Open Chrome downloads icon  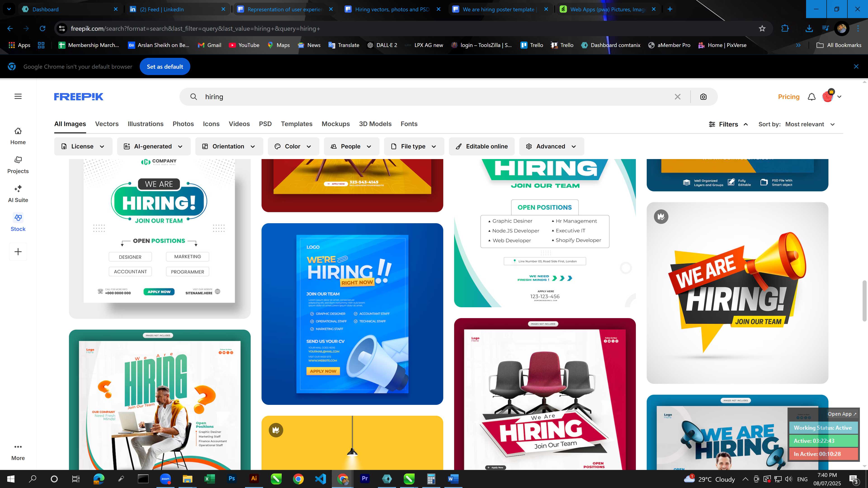[809, 29]
